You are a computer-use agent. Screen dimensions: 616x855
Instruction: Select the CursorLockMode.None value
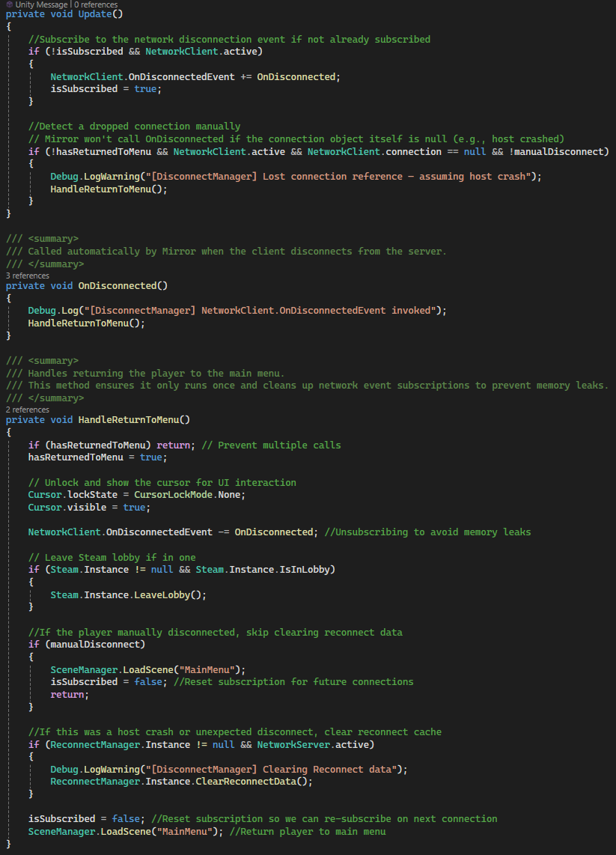(191, 494)
